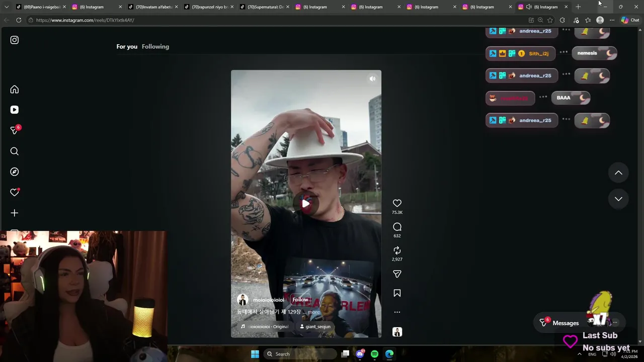
Task: Select the For you feed tab
Action: coord(127,47)
